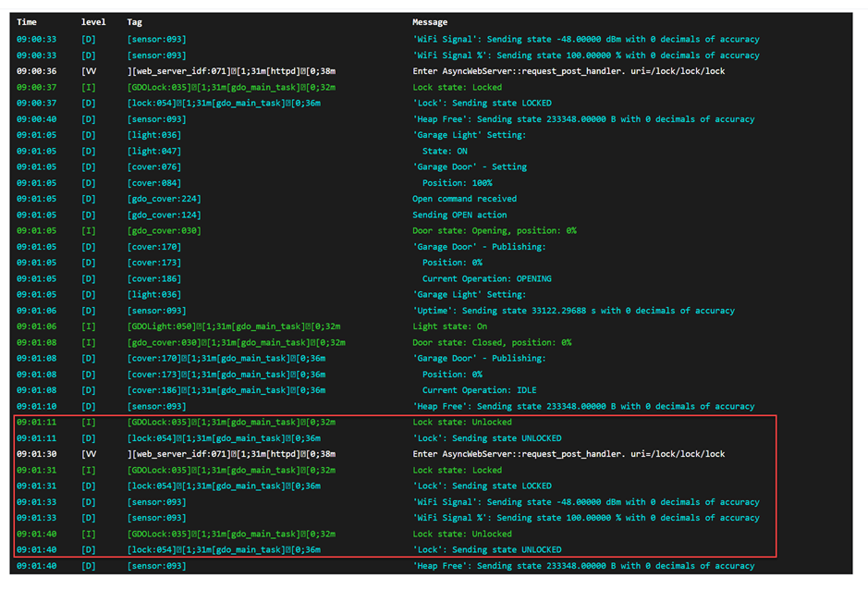Click the Time column header
868x590 pixels.
tap(27, 22)
